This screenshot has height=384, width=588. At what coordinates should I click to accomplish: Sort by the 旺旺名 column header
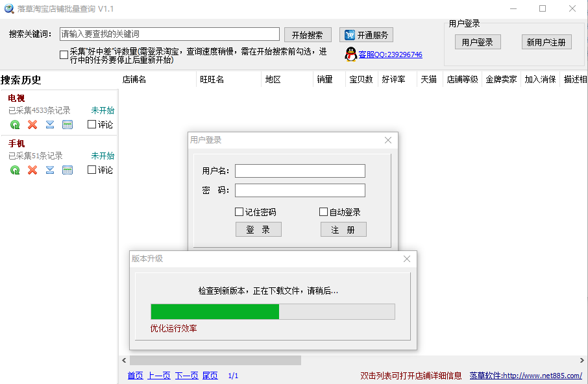pyautogui.click(x=228, y=79)
